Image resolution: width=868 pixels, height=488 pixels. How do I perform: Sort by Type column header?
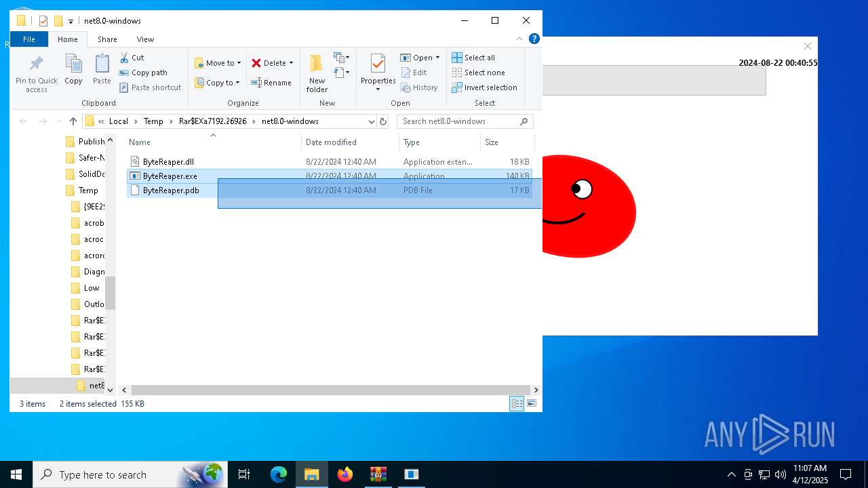coord(440,142)
